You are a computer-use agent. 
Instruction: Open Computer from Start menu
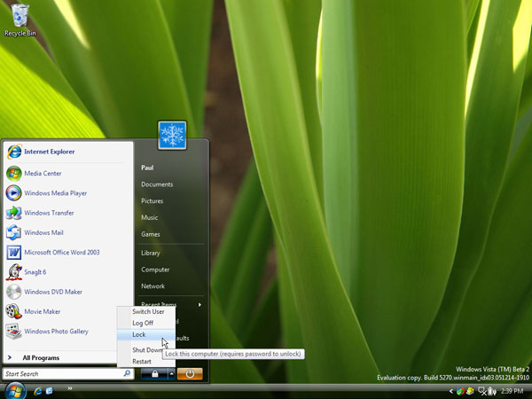click(155, 270)
